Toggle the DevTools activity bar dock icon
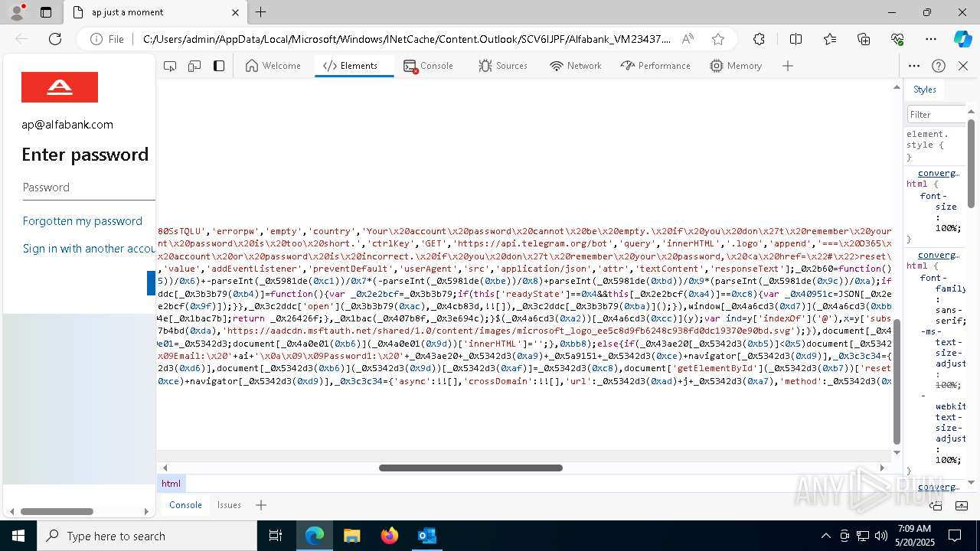The height and width of the screenshot is (551, 980). click(219, 66)
